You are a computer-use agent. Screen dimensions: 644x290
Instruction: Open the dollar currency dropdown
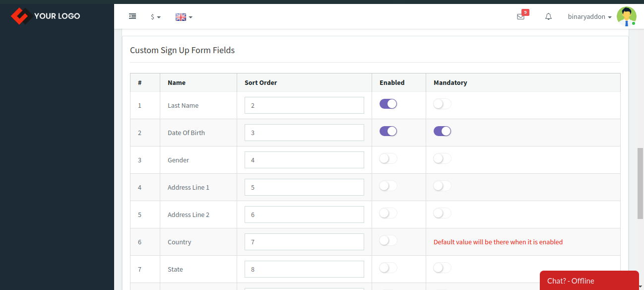[156, 17]
